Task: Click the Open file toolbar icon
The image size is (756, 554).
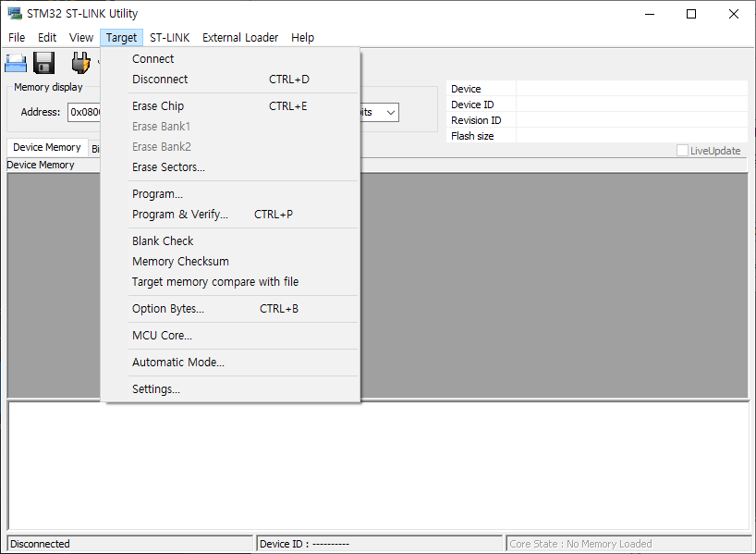Action: tap(16, 63)
